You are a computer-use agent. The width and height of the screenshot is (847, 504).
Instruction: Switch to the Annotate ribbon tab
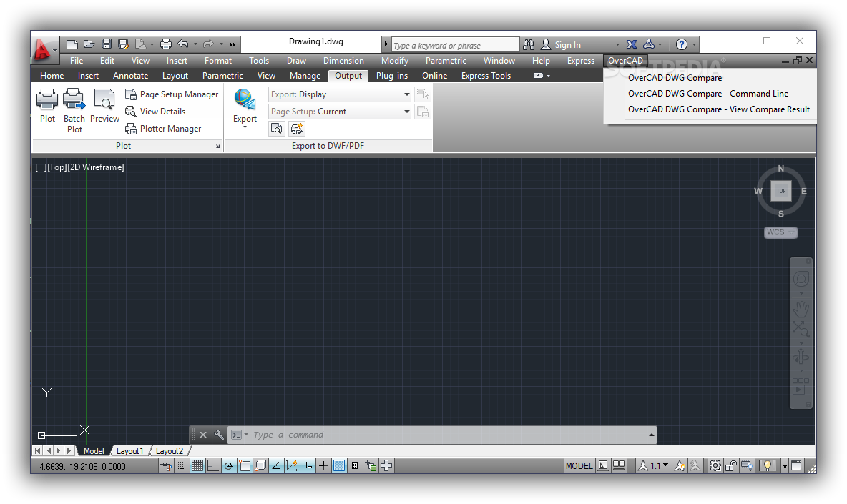point(130,76)
